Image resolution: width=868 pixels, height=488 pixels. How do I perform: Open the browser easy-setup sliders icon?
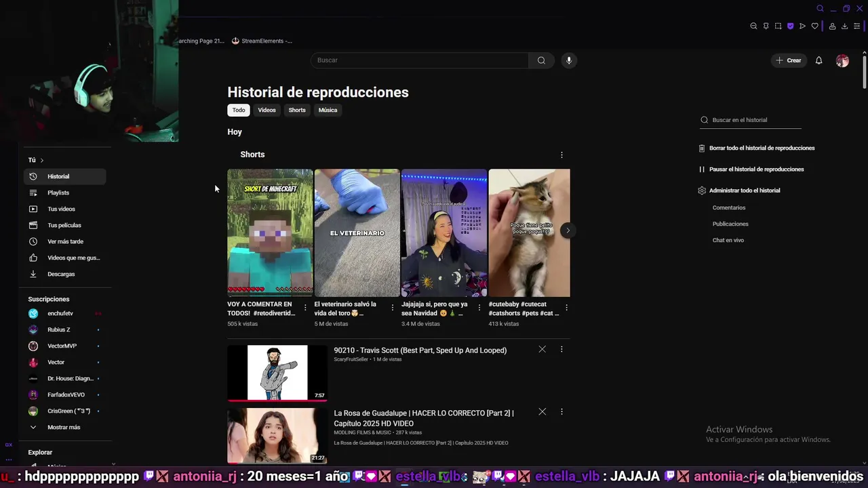pyautogui.click(x=856, y=26)
